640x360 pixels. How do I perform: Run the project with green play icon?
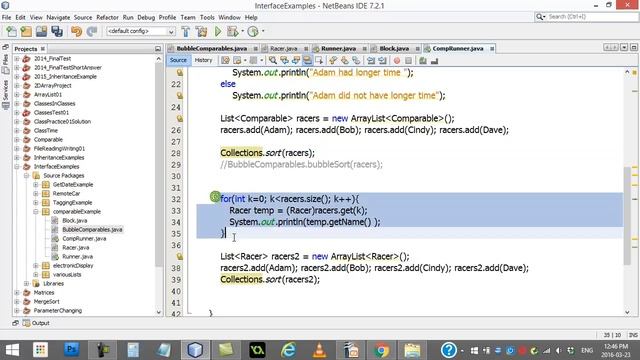point(218,31)
